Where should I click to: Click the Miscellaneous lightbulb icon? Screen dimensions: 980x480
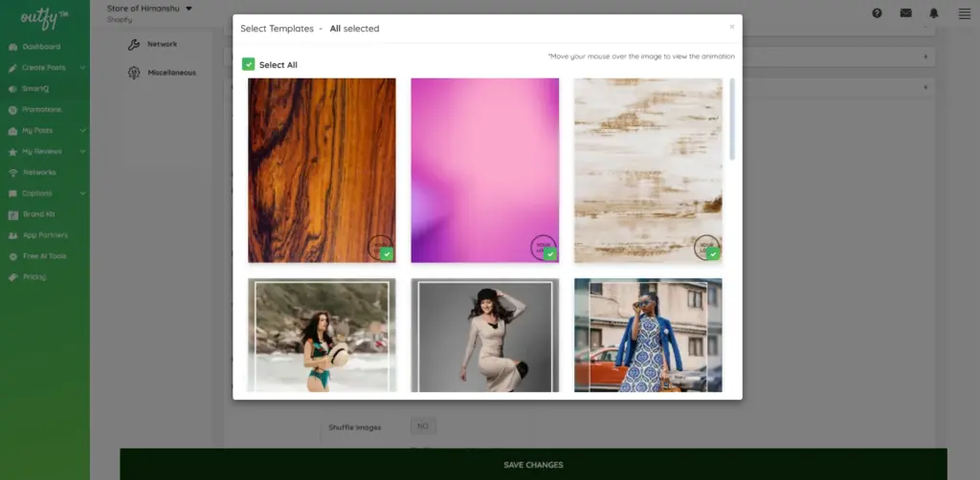pyautogui.click(x=134, y=73)
